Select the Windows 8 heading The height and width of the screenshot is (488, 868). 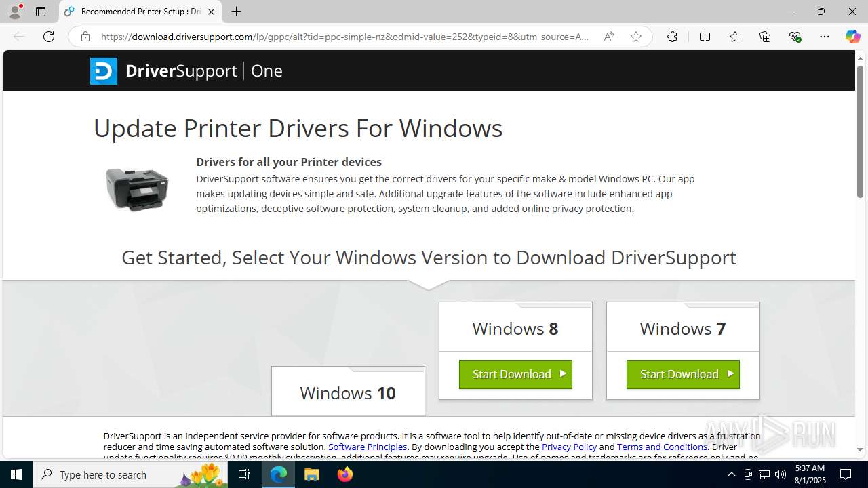[x=515, y=329]
